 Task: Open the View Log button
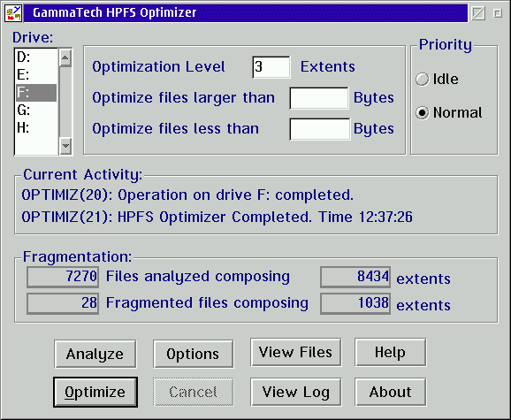click(296, 393)
